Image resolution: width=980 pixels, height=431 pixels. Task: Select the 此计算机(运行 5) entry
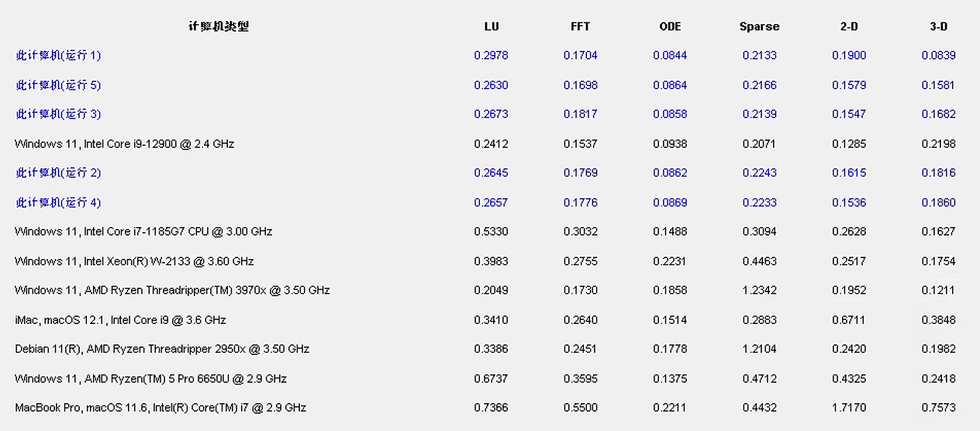pyautogui.click(x=58, y=85)
